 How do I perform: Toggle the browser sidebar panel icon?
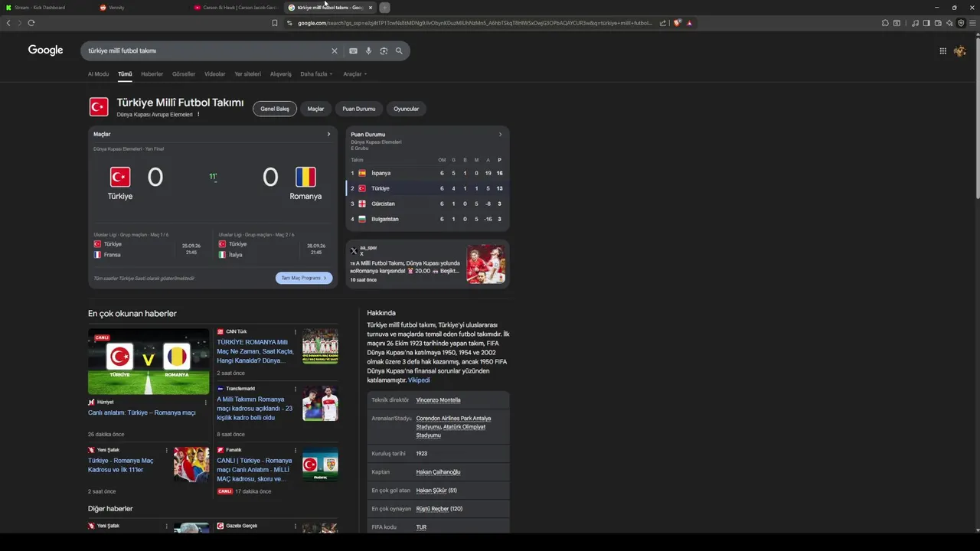[x=926, y=23]
